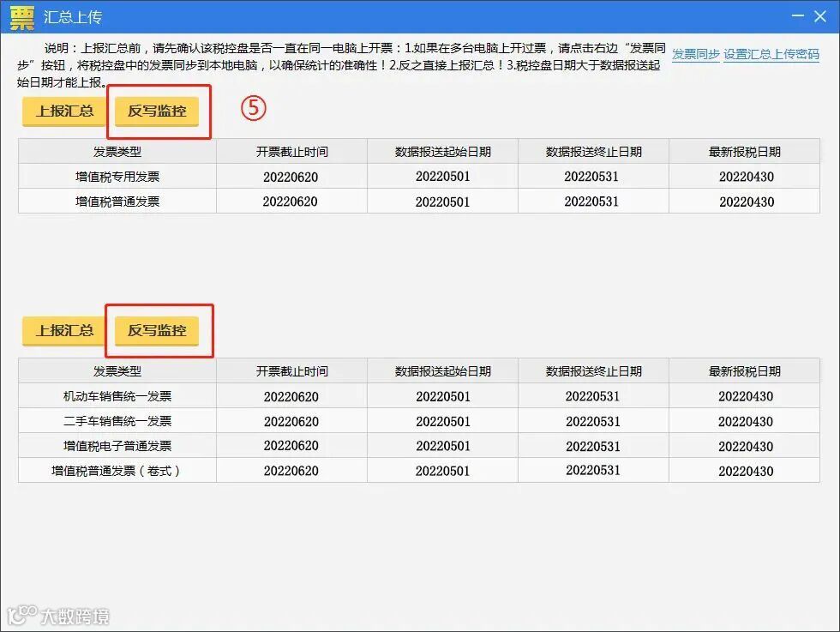This screenshot has width=840, height=632.
Task: Click 20220501 in the 机动车销售统一发票 row
Action: (x=443, y=397)
